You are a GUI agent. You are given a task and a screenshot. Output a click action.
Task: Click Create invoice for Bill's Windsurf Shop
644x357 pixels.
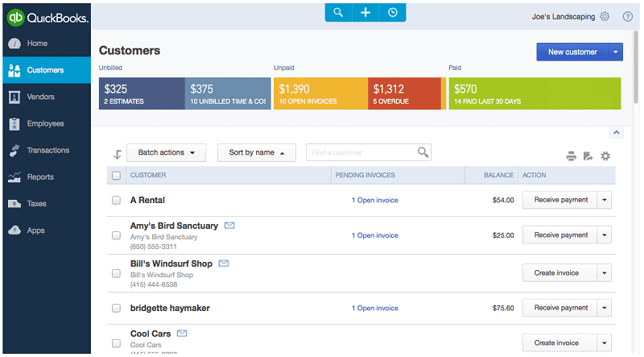[560, 273]
